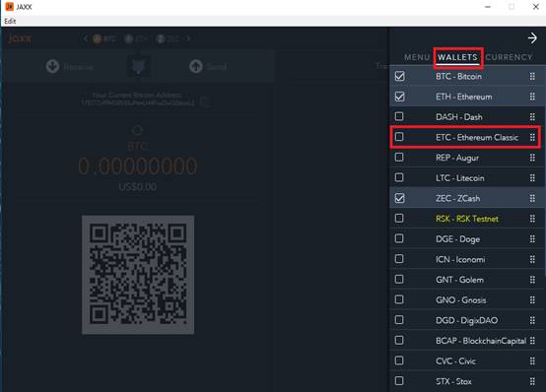Check the STX - Stox checkbox

coord(399,380)
